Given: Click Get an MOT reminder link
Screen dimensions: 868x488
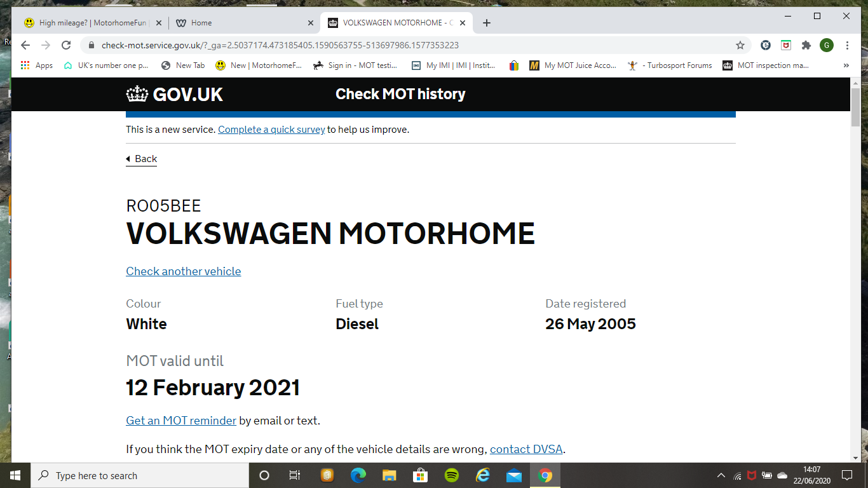Looking at the screenshot, I should pyautogui.click(x=181, y=421).
